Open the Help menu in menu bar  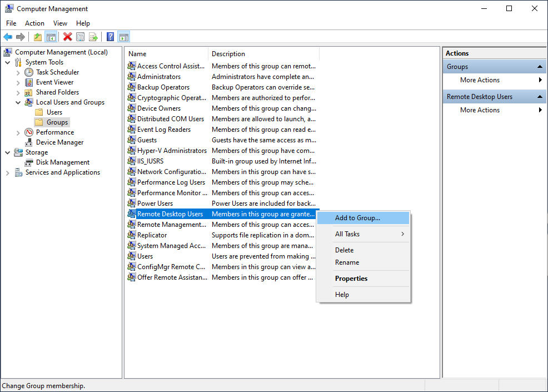[x=83, y=23]
